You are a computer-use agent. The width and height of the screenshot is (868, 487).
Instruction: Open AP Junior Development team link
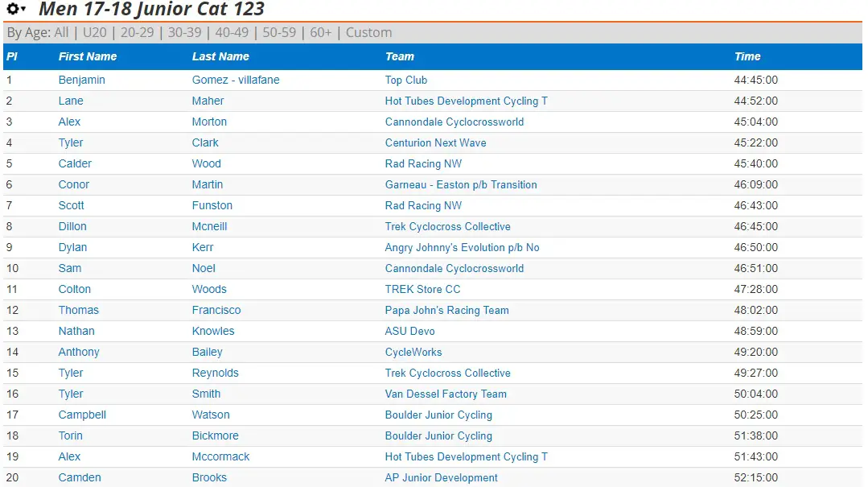441,477
